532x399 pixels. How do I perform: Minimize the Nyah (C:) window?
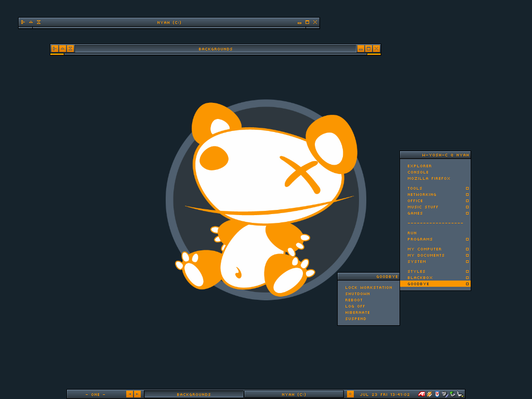tap(299, 22)
